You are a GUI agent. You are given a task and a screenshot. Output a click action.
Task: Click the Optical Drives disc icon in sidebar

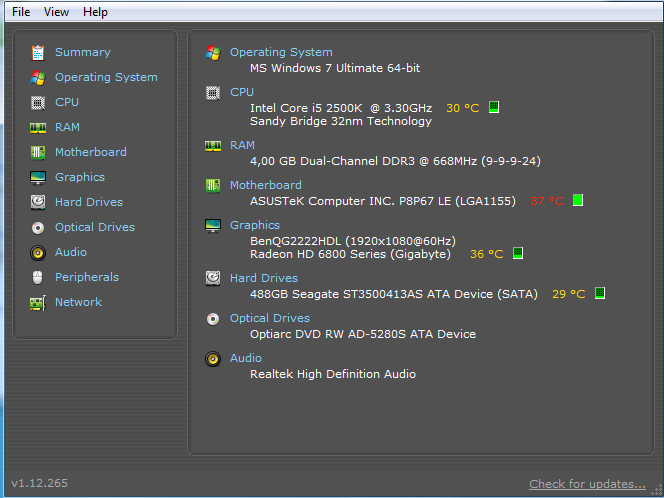38,227
